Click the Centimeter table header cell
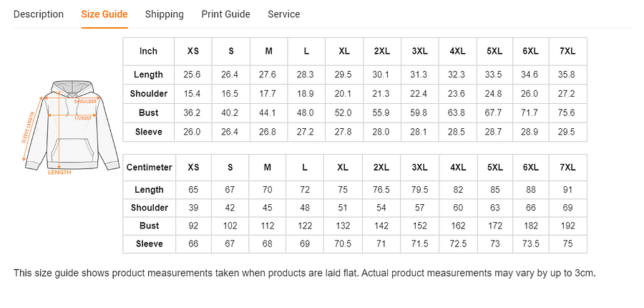This screenshot has width=644, height=308. tap(149, 168)
